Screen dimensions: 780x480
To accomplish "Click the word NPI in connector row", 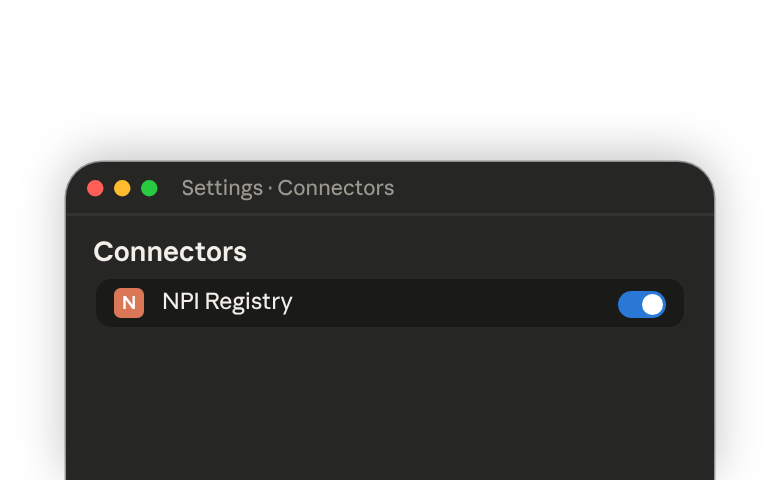I will point(181,301).
